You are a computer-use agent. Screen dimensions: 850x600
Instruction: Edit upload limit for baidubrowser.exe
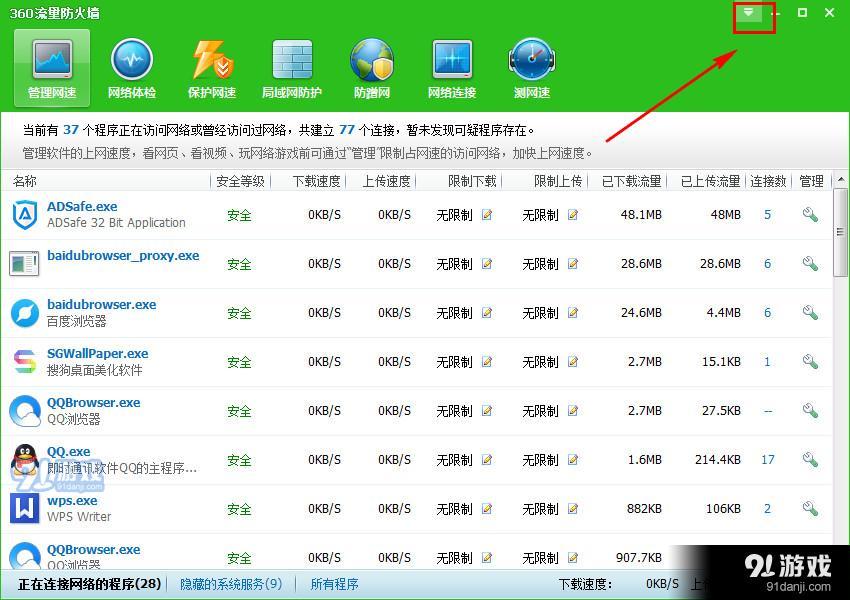[572, 313]
